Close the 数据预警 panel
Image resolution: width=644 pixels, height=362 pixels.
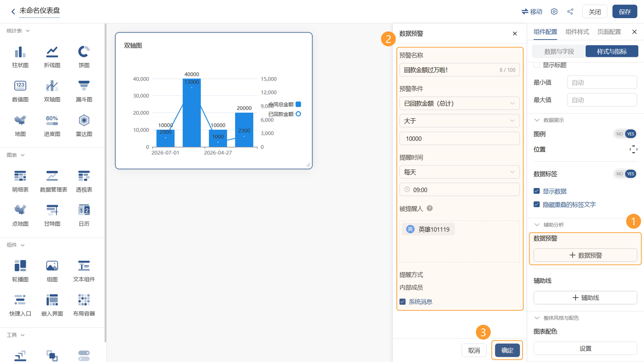click(x=515, y=34)
